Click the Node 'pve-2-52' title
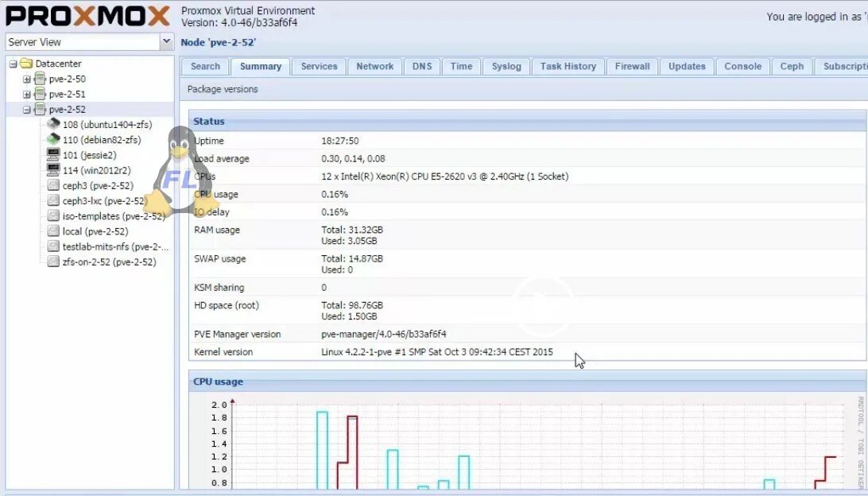Viewport: 868px width, 496px height. coord(219,42)
